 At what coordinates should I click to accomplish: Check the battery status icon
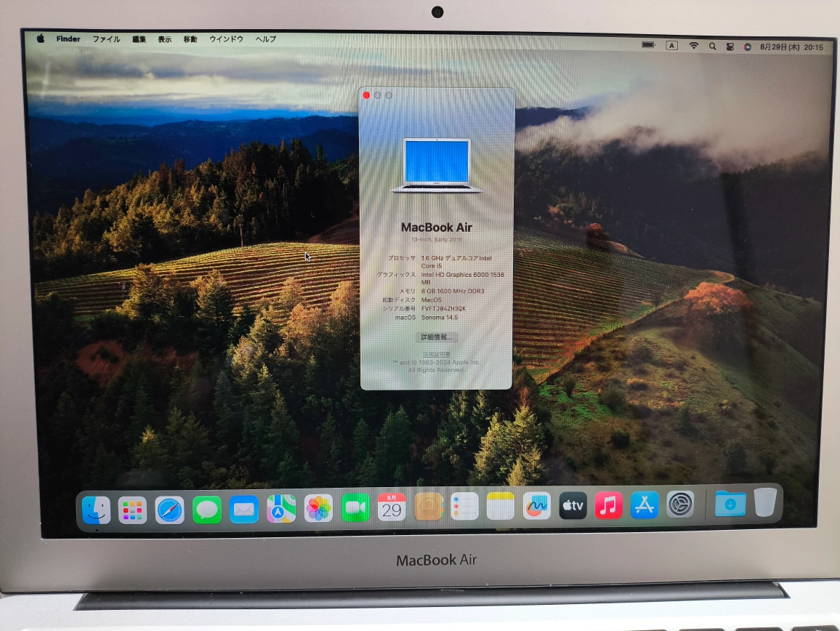coord(648,45)
